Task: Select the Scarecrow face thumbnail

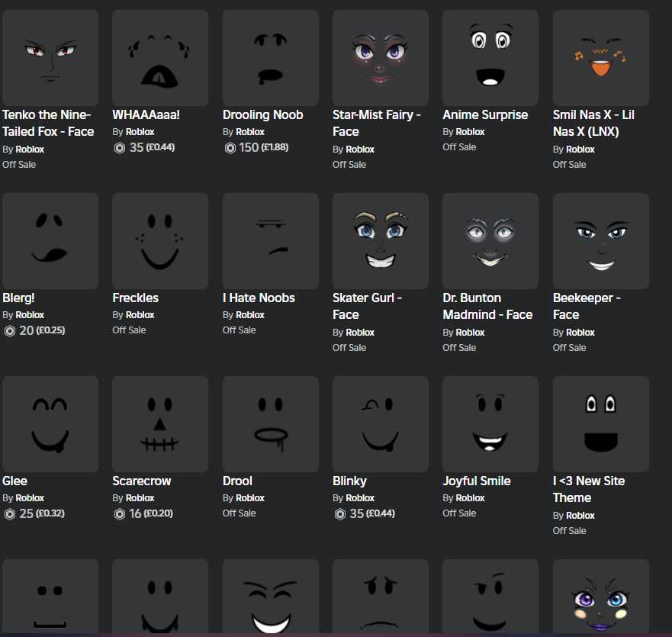Action: 160,424
